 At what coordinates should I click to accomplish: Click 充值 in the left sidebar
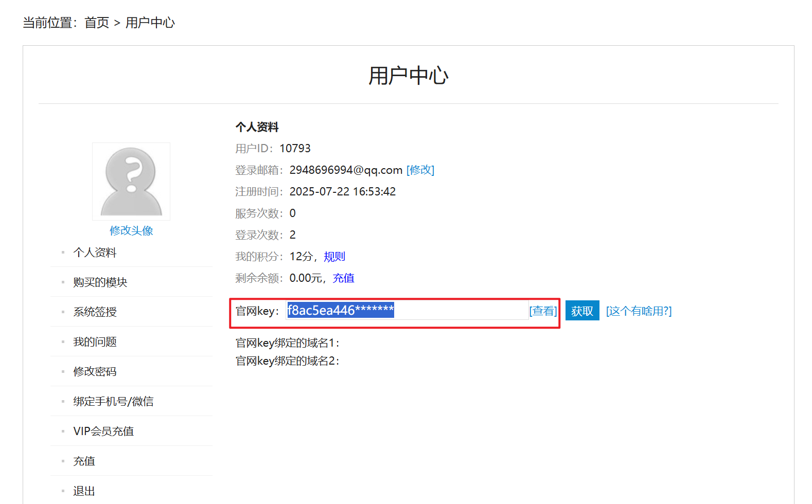84,461
